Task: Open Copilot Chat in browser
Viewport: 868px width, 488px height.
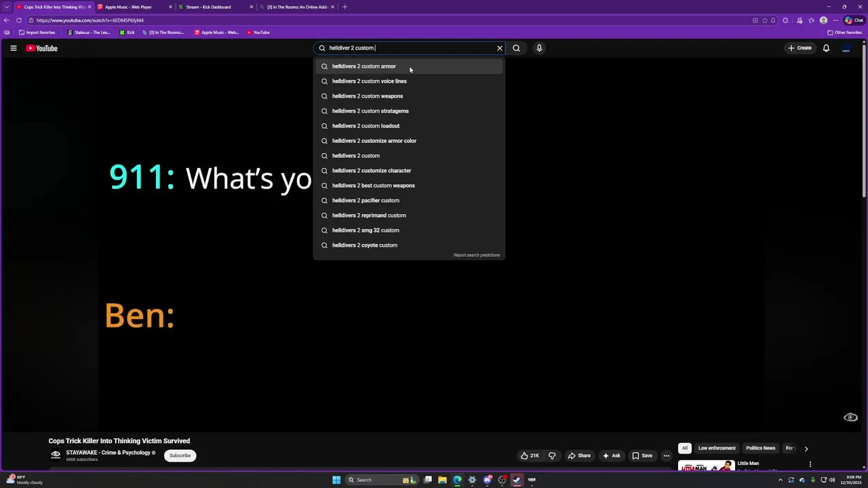Action: coord(854,20)
